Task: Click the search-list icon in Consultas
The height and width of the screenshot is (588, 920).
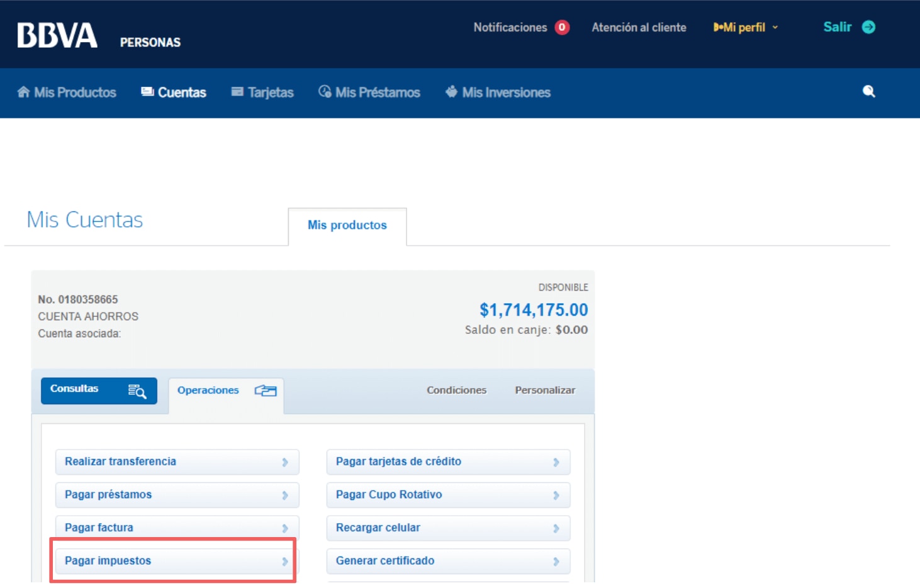Action: [137, 391]
